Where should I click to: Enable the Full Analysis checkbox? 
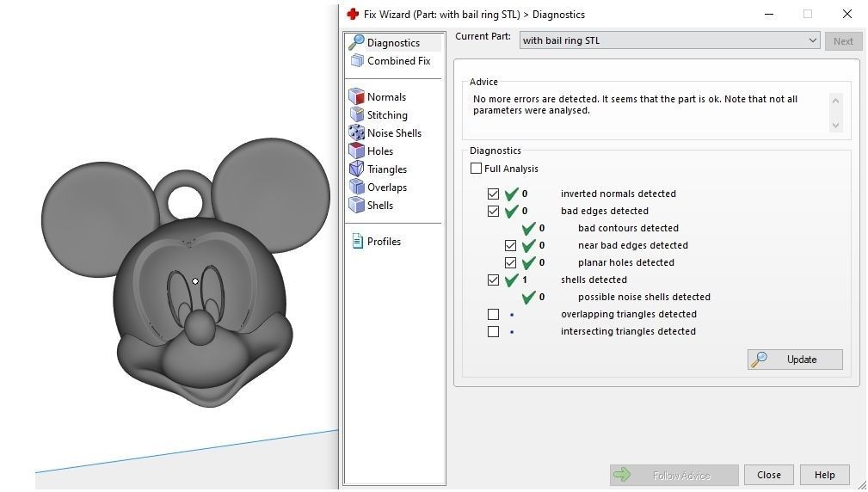tap(476, 169)
